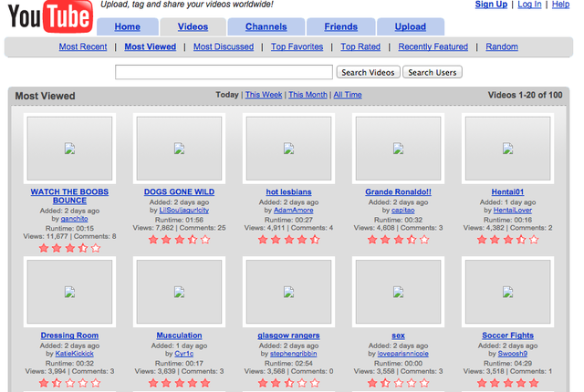584x392 pixels.
Task: Open thumbnail of Dressing Room video
Action: (x=69, y=292)
